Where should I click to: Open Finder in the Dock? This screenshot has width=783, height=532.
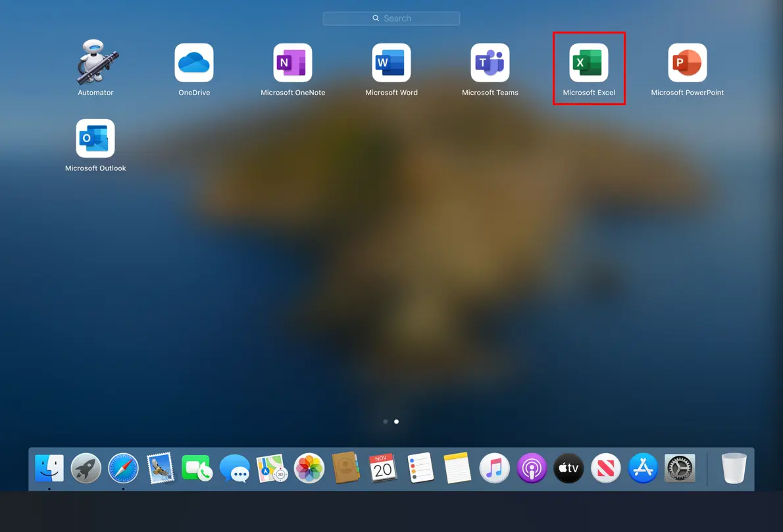click(49, 468)
